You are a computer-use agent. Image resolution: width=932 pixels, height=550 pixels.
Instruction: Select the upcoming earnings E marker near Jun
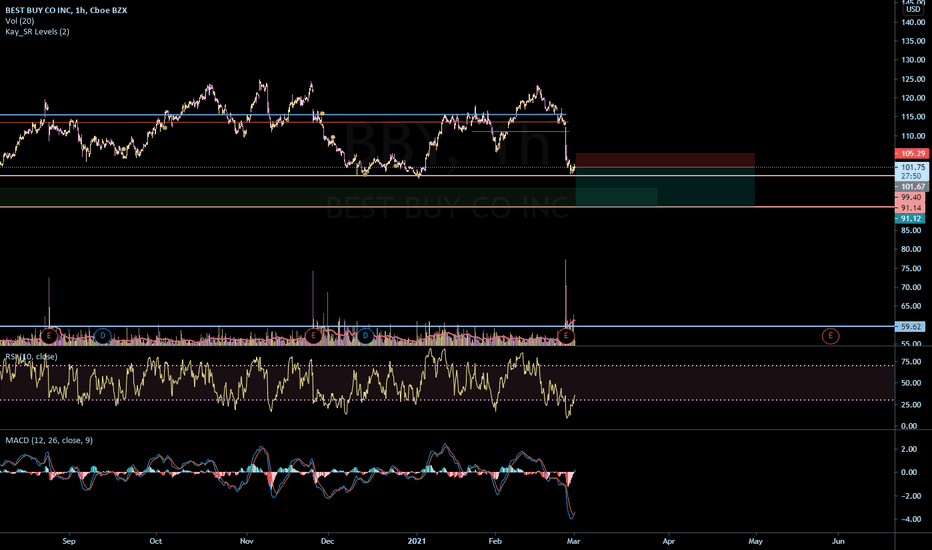[830, 336]
